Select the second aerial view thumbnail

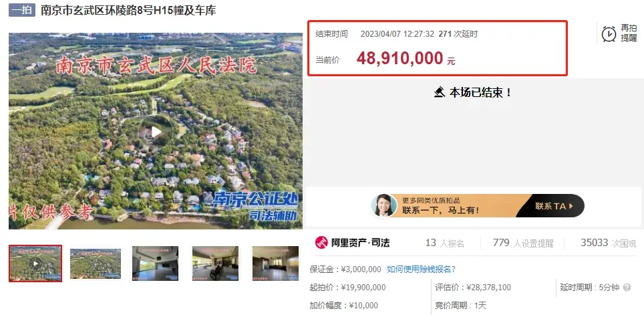96,263
